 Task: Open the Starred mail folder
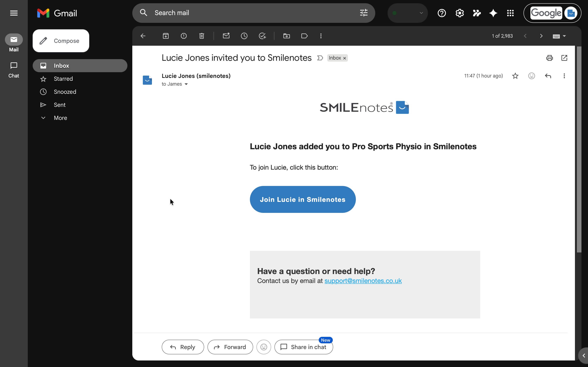click(x=63, y=79)
